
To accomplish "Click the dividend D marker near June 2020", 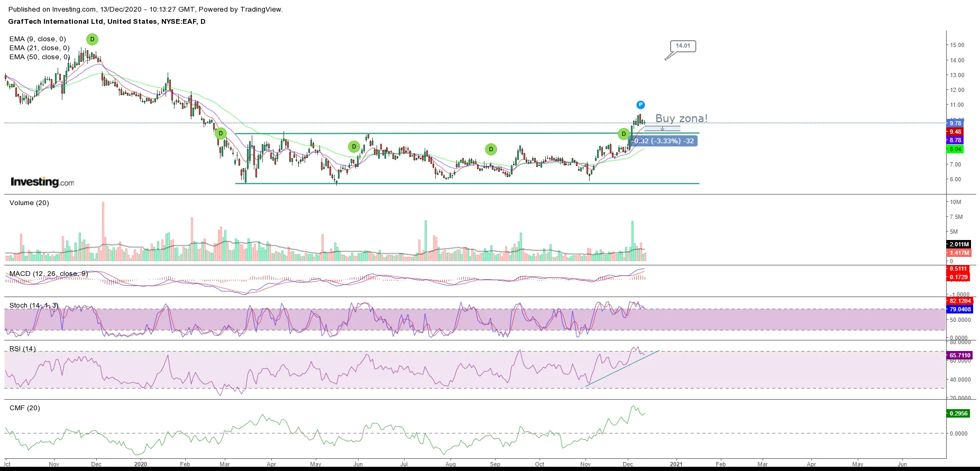I will [x=354, y=146].
